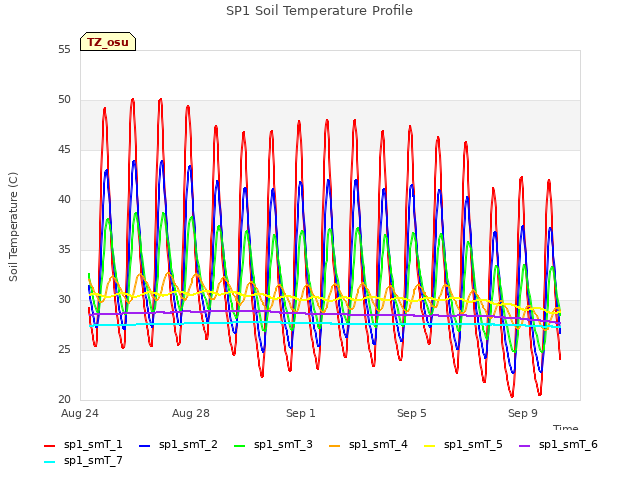Click the 50 y-axis tick label
The image size is (640, 480).
(x=64, y=100)
